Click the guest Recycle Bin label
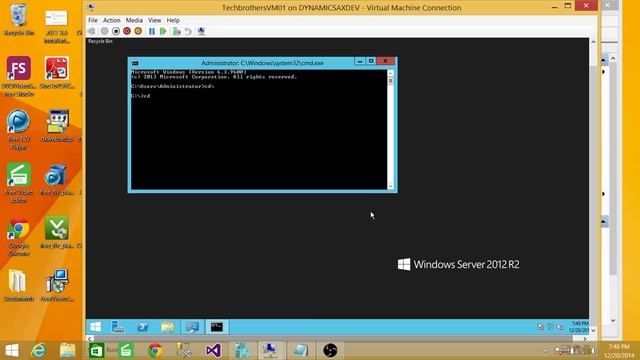 tap(100, 41)
